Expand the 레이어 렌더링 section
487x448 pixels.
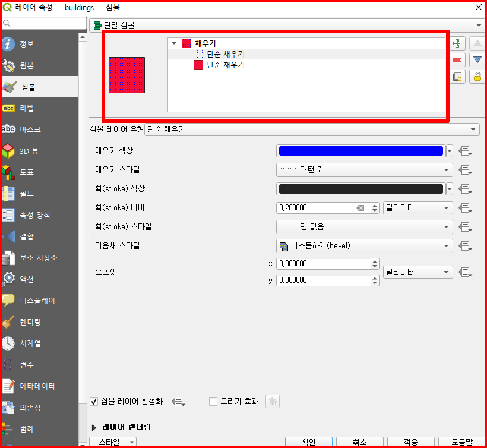(x=94, y=428)
